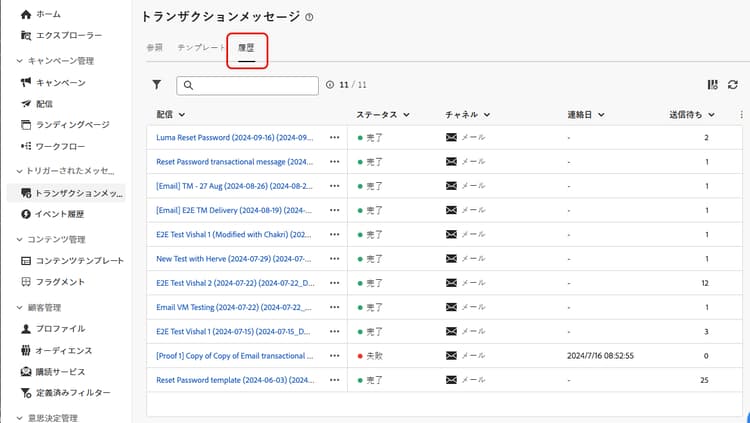Click the ランディングページ page icon
The width and height of the screenshot is (750, 423).
(26, 124)
